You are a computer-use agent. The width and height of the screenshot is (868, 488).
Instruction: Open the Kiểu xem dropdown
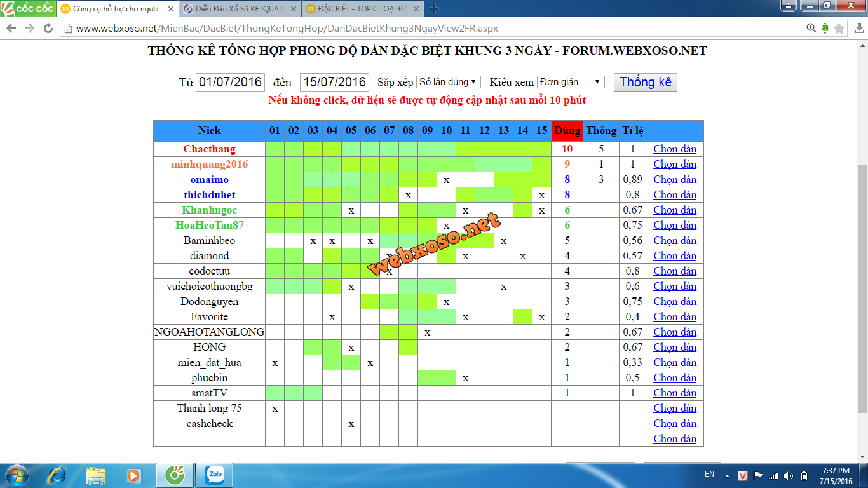(x=571, y=82)
